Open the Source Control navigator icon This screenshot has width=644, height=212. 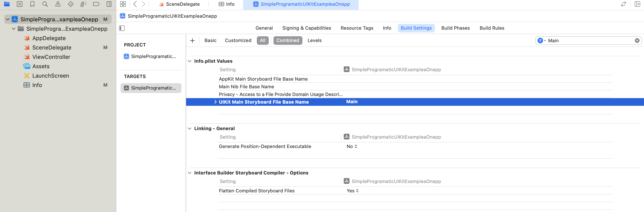click(x=20, y=4)
